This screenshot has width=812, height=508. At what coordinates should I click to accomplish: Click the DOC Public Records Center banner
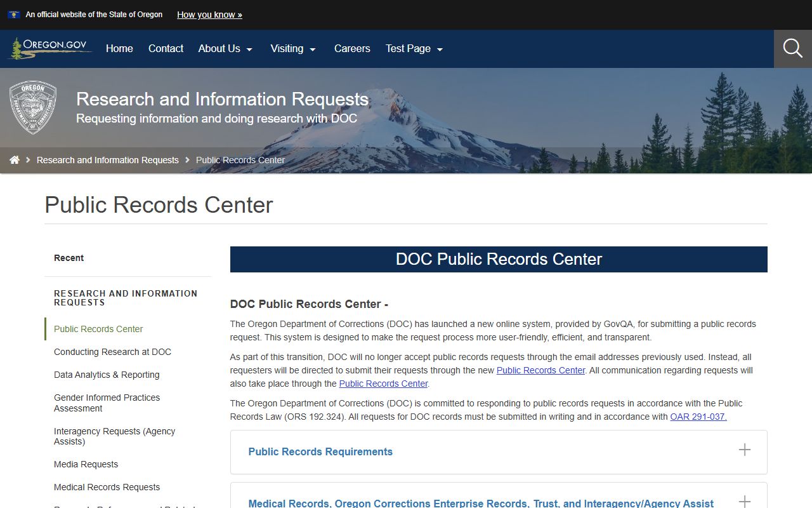[499, 259]
